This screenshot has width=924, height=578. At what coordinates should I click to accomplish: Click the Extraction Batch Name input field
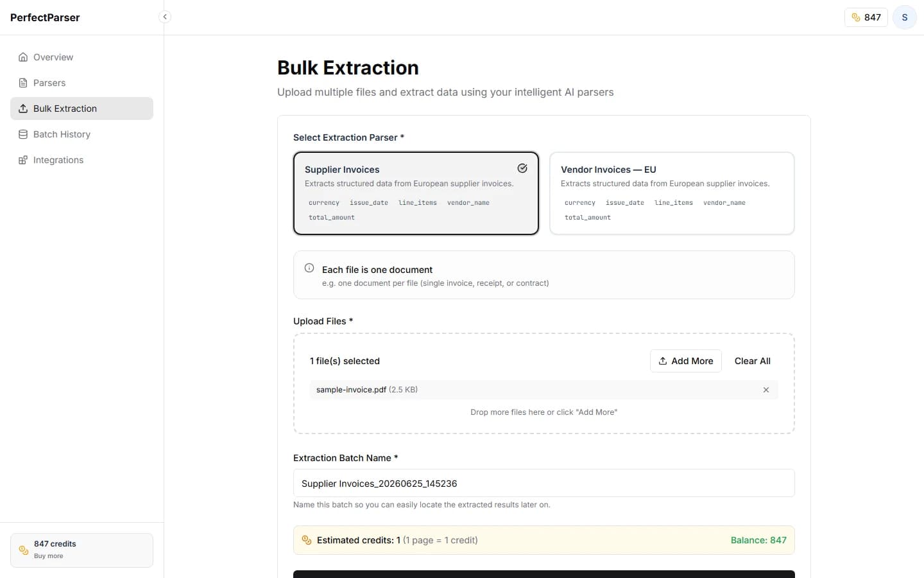click(x=544, y=483)
